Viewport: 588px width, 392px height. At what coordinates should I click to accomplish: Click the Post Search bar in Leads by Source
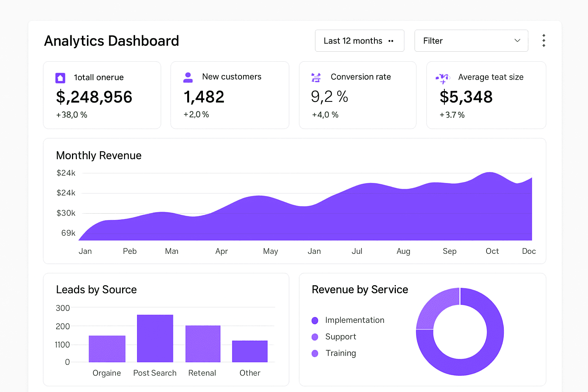(155, 338)
